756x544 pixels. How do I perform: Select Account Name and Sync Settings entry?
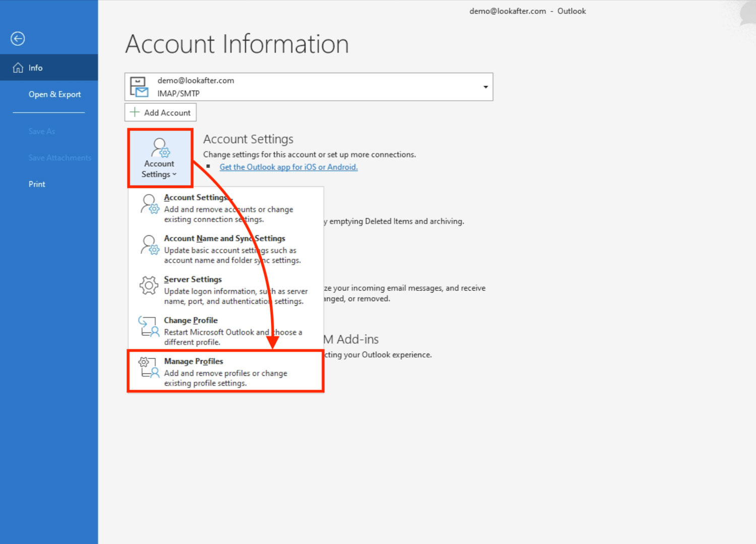click(x=224, y=239)
